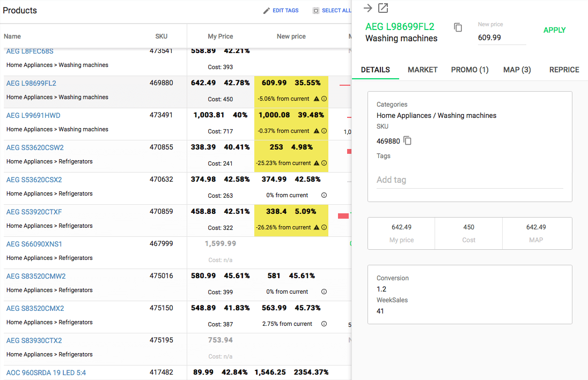The width and height of the screenshot is (588, 380).
Task: Click the Conversion value 1.2
Action: pyautogui.click(x=381, y=289)
